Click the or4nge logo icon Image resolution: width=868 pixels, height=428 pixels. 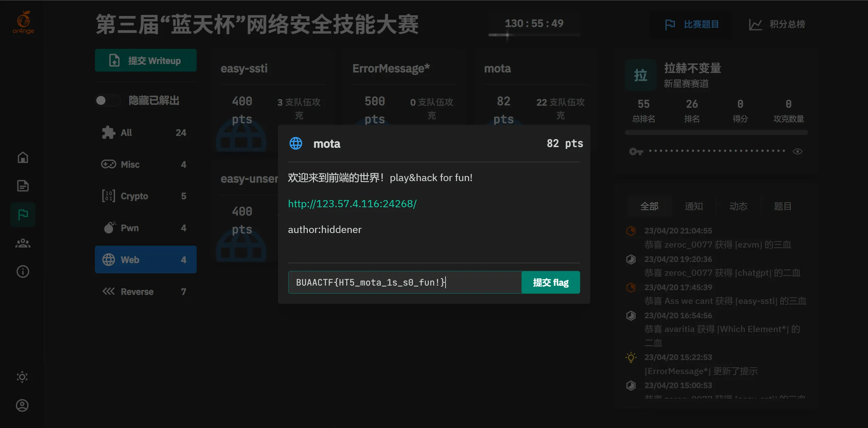(23, 22)
